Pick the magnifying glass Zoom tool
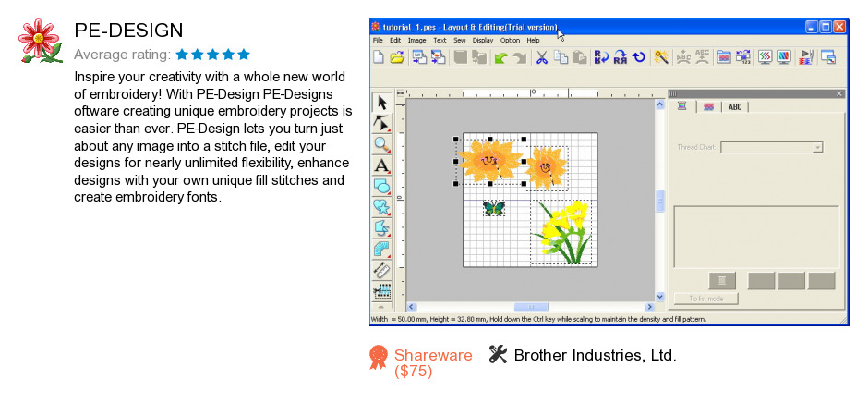868x404 pixels. click(x=382, y=144)
